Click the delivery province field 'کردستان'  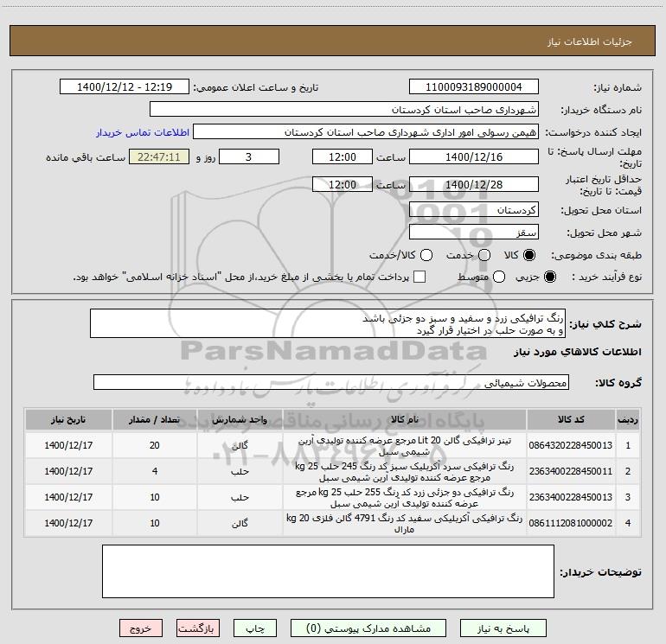[474, 209]
